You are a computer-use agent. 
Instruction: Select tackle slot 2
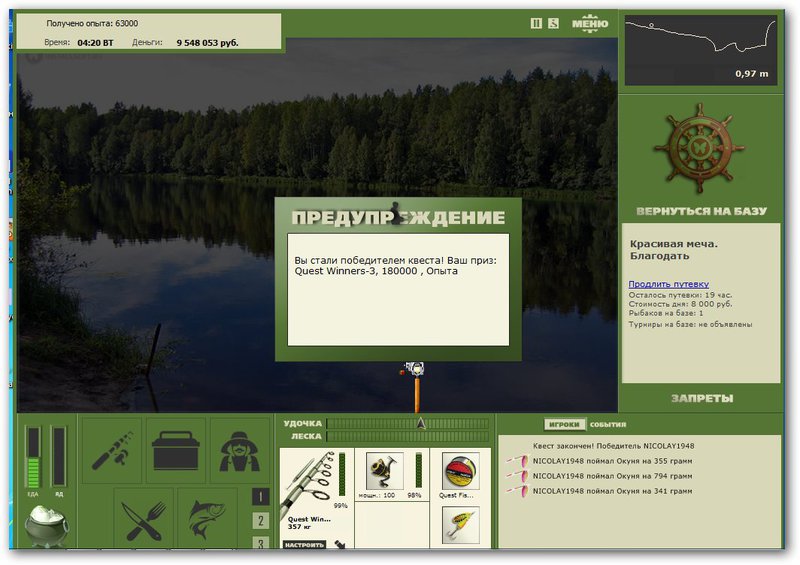tap(261, 521)
